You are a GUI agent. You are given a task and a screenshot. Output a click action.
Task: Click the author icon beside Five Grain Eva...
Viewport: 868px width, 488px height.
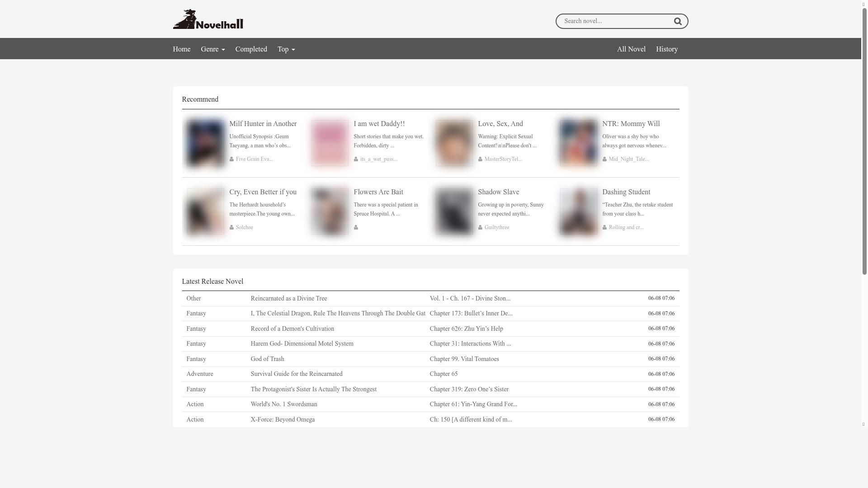point(232,159)
